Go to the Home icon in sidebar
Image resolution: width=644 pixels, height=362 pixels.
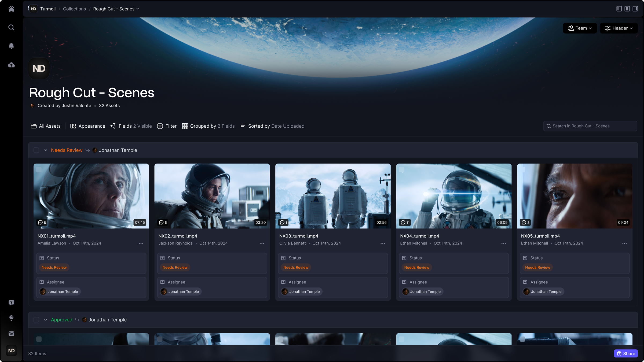(11, 9)
